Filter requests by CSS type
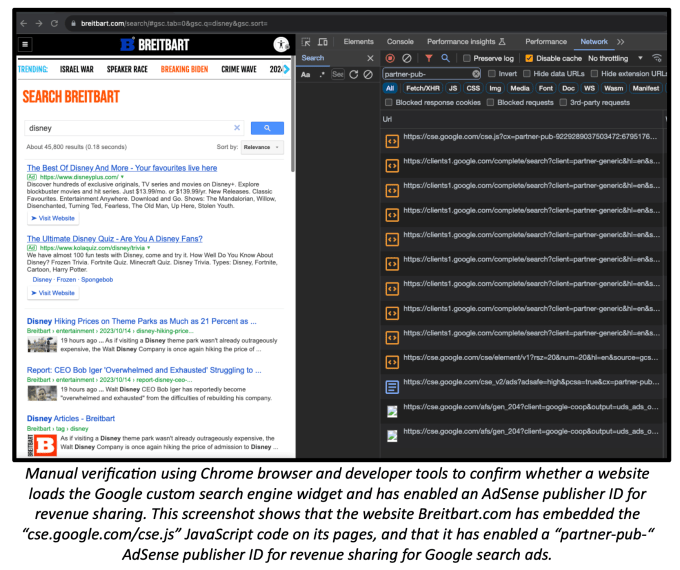This screenshot has height=570, width=680. [x=473, y=88]
